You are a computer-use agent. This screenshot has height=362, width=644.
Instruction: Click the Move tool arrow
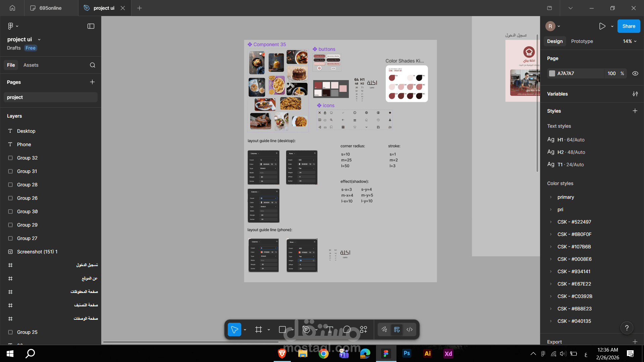[234, 329]
